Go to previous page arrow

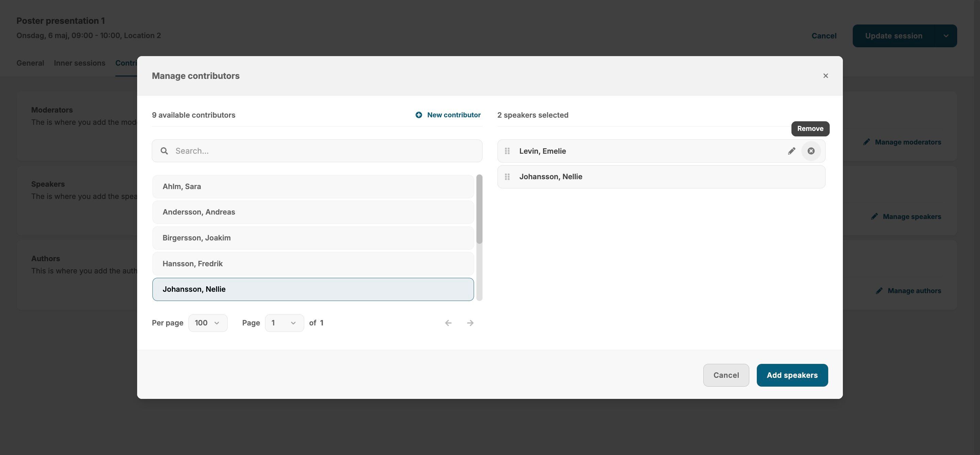pos(448,323)
